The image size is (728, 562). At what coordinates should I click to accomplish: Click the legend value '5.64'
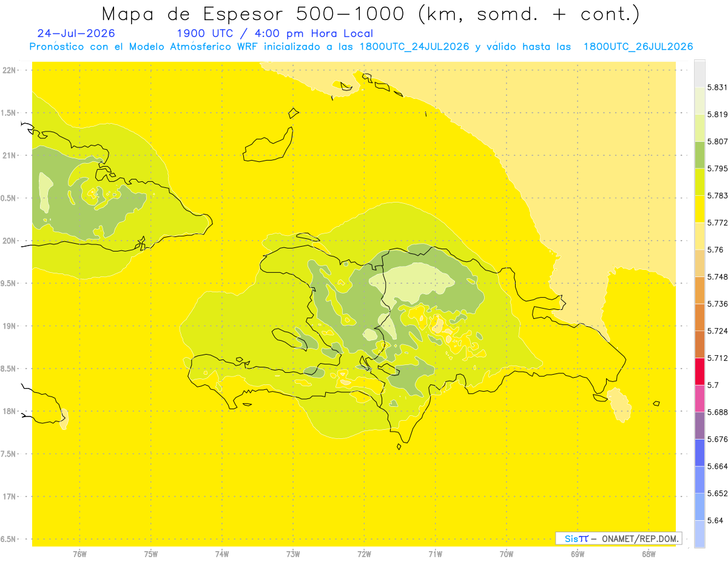pos(715,520)
